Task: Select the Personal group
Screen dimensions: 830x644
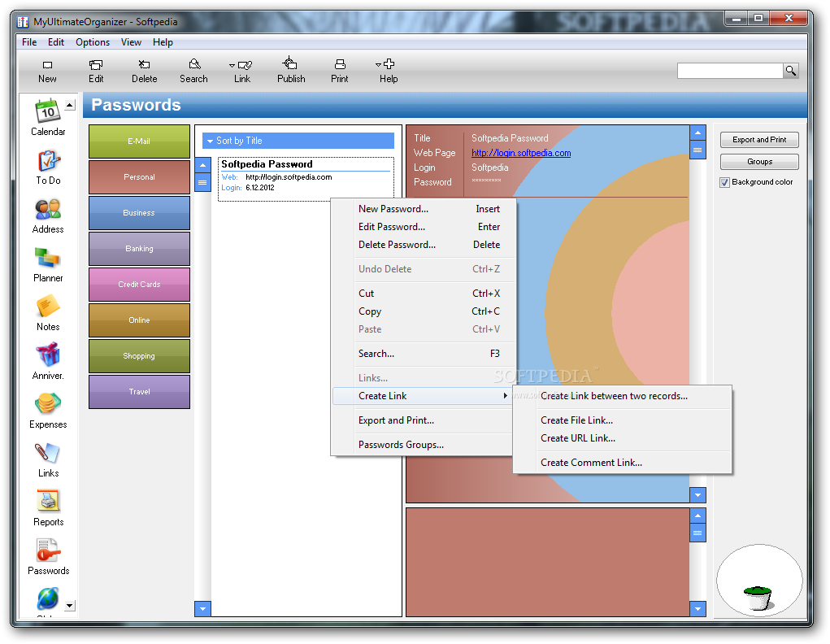Action: [x=139, y=177]
